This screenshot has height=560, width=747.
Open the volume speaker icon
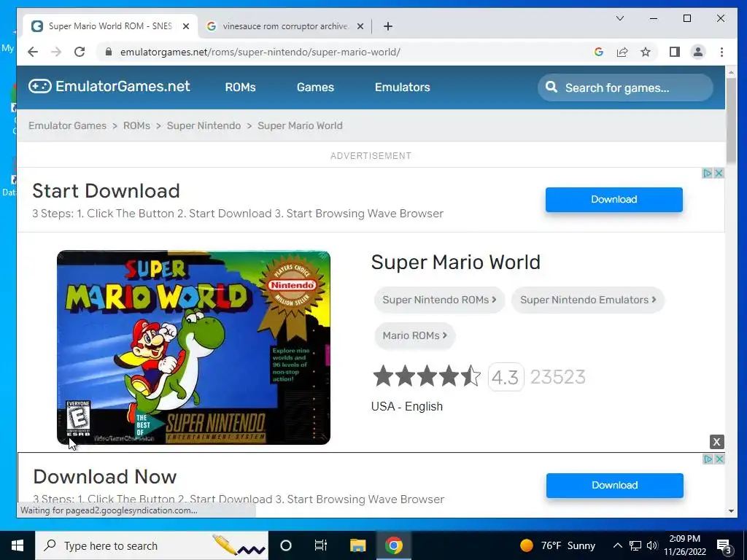click(652, 545)
